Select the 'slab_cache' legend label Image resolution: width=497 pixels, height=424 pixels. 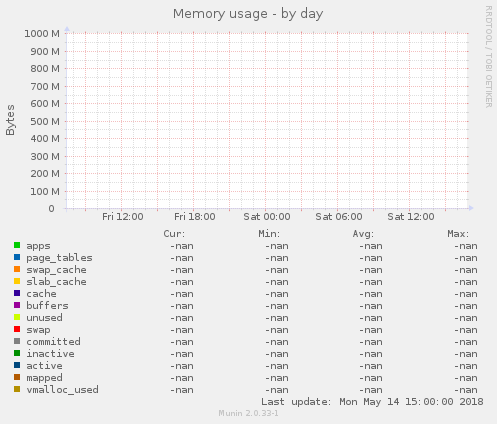(56, 282)
